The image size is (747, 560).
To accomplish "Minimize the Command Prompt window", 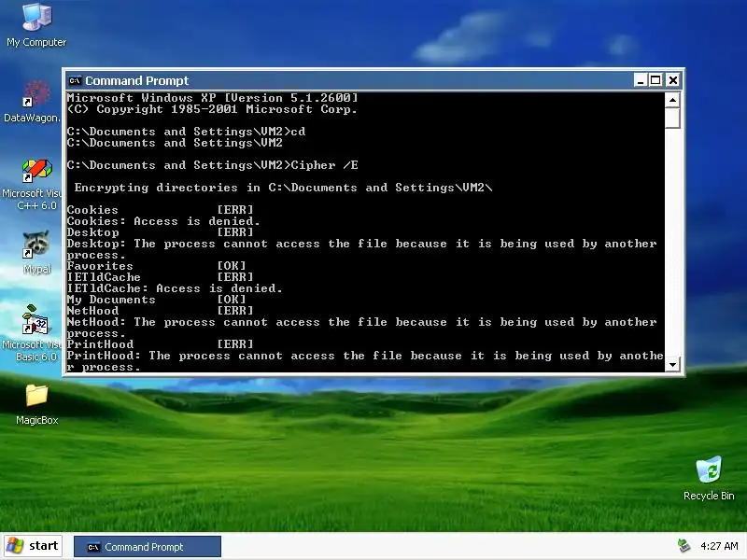I will point(641,80).
